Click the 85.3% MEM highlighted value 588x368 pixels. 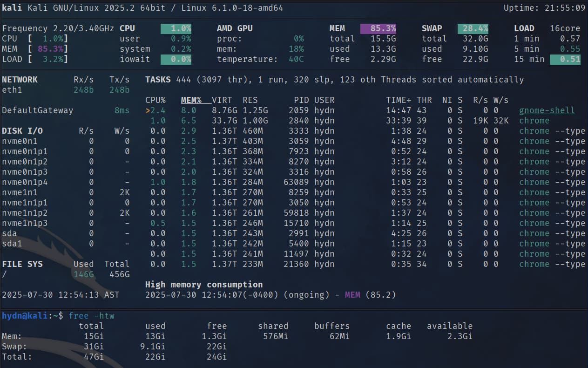click(x=378, y=28)
